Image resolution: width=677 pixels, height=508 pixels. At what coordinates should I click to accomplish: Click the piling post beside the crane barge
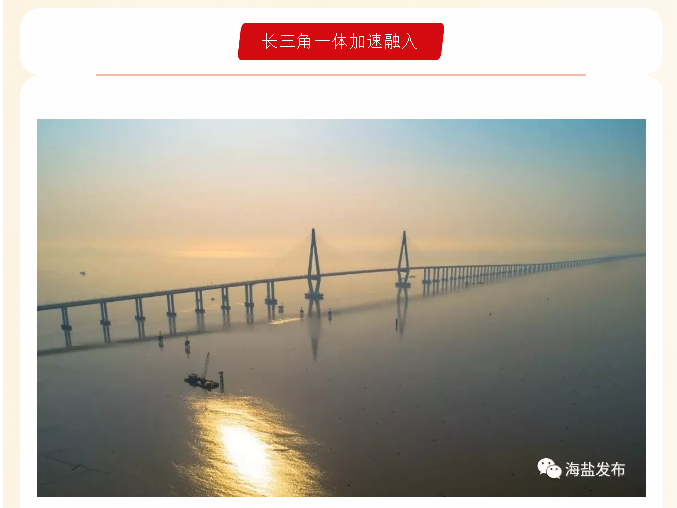pos(221,382)
